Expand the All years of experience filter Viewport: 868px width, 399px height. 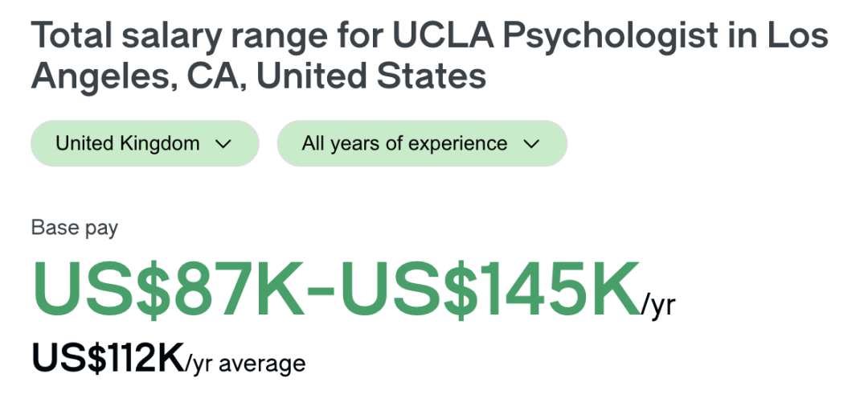(x=421, y=144)
